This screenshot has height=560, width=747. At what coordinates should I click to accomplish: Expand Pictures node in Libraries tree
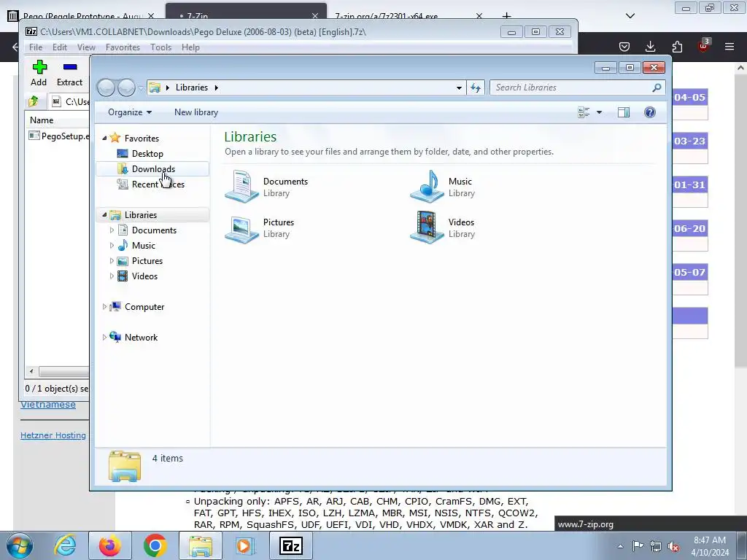tap(112, 261)
